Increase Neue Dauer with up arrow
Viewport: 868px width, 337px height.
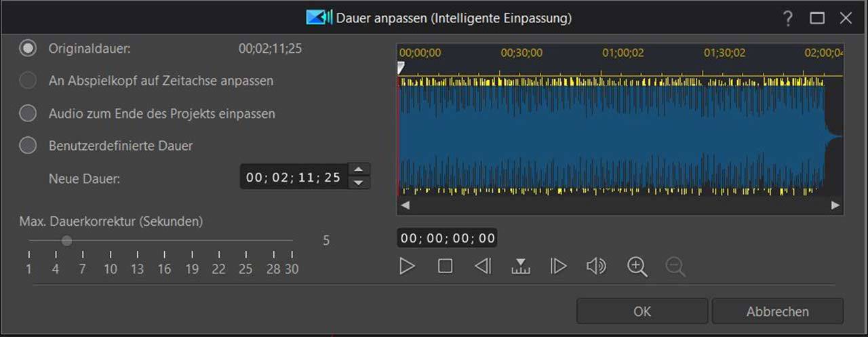coord(359,170)
